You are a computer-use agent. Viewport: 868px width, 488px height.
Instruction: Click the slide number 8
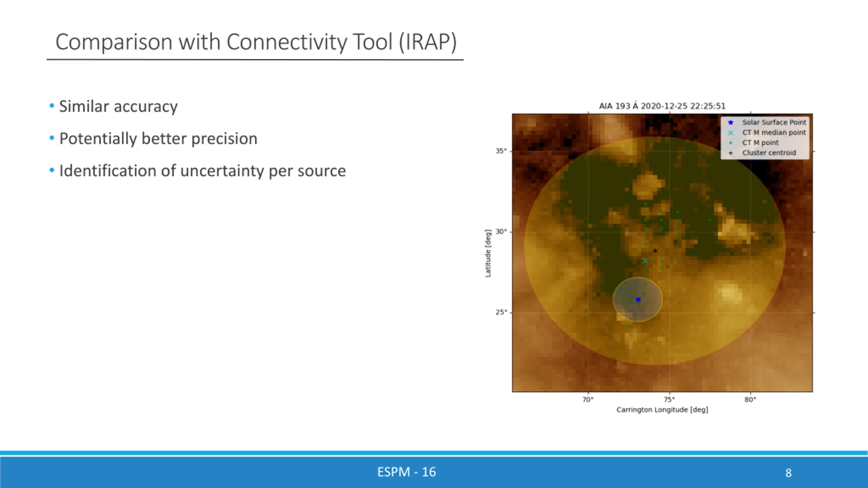coord(789,473)
